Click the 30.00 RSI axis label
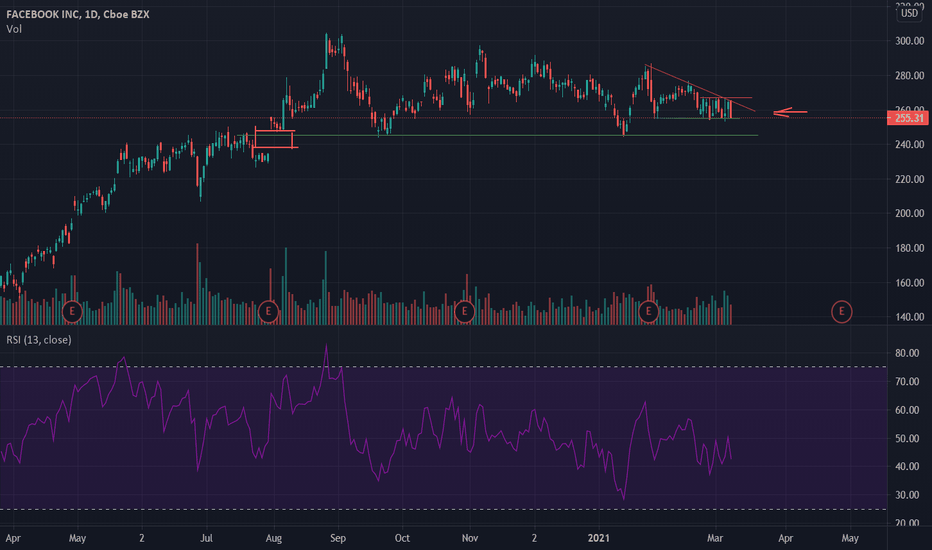Image resolution: width=932 pixels, height=550 pixels. (x=907, y=495)
